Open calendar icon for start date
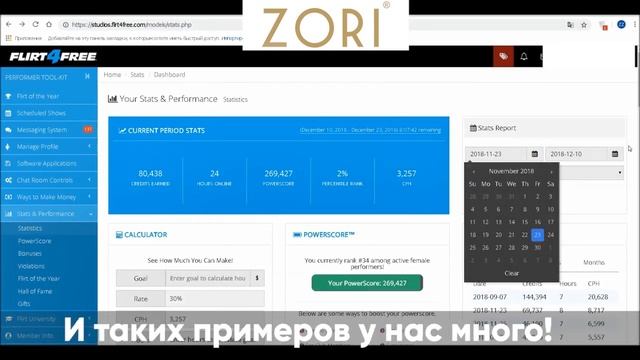 (x=535, y=154)
